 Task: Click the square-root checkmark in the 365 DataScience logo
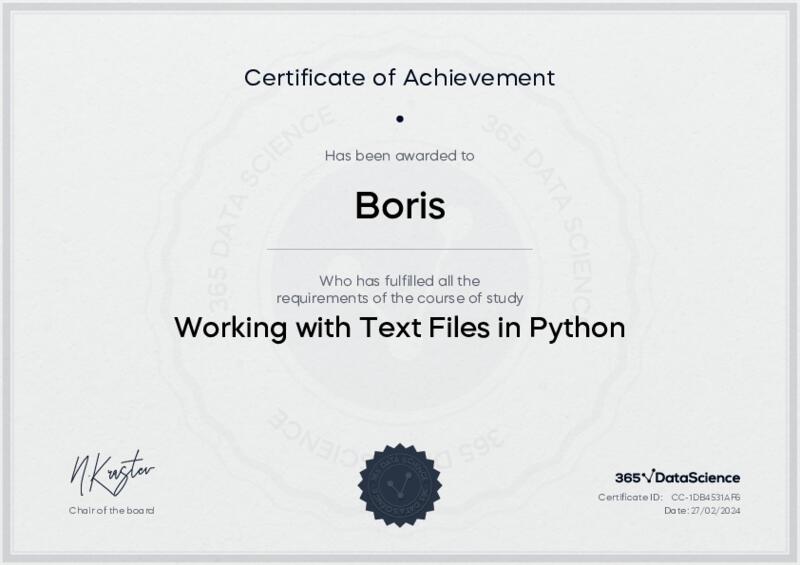tap(647, 477)
